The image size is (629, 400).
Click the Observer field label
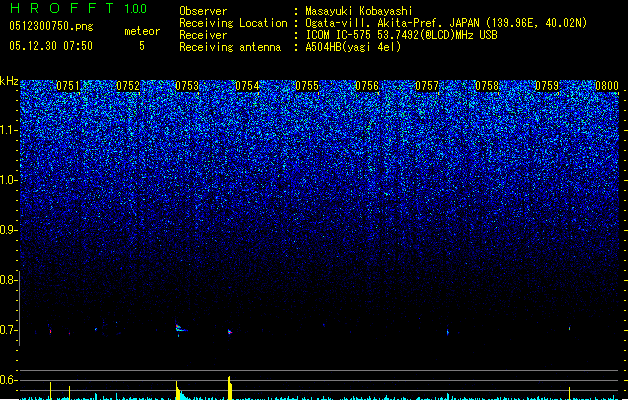point(203,11)
